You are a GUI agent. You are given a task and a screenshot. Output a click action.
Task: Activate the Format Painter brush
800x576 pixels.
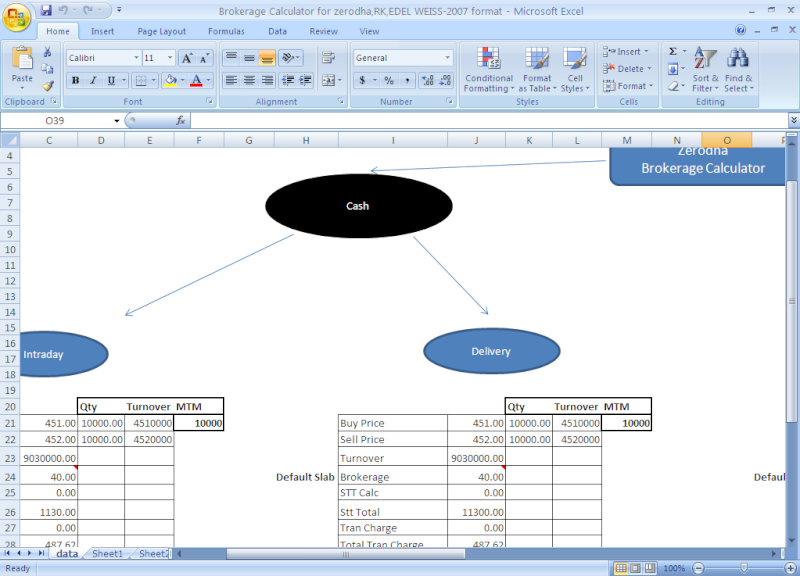47,85
